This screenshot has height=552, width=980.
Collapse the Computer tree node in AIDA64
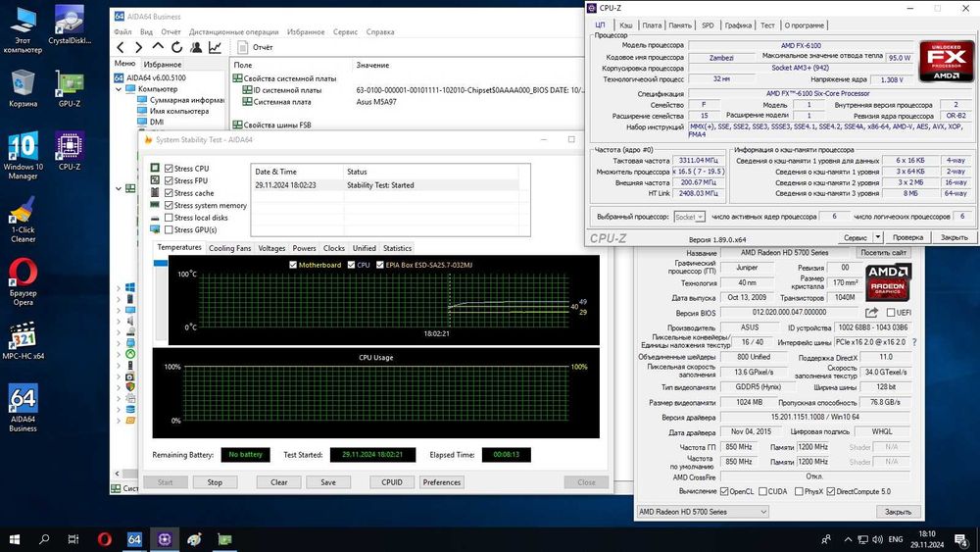pyautogui.click(x=119, y=89)
